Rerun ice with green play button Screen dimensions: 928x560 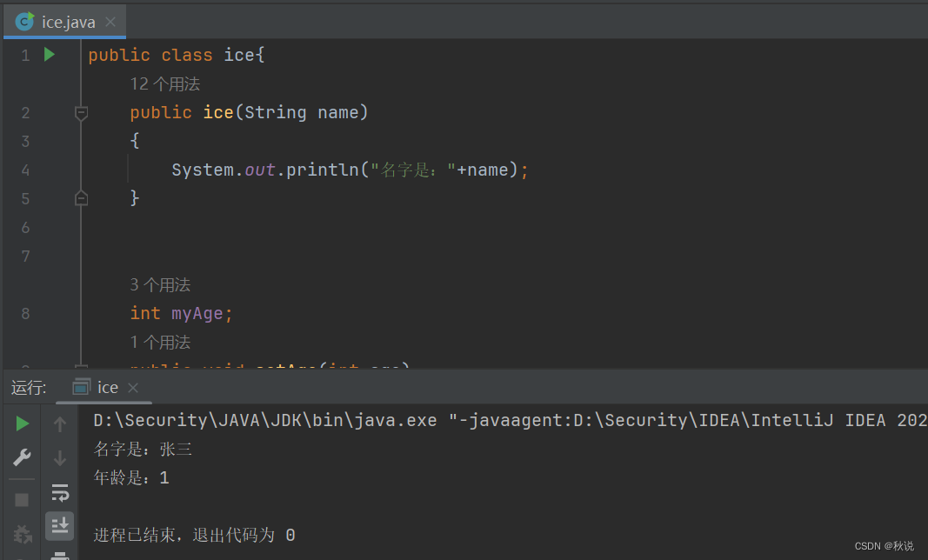[x=23, y=423]
